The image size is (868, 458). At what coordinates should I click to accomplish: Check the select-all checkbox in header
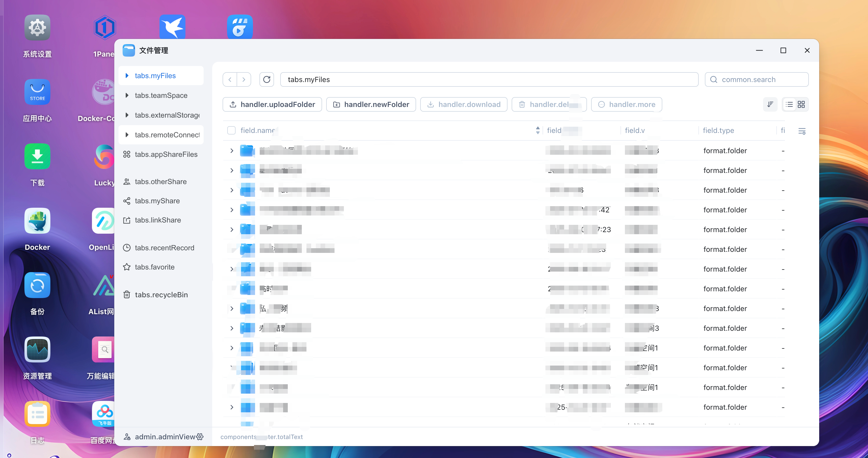pyautogui.click(x=231, y=130)
